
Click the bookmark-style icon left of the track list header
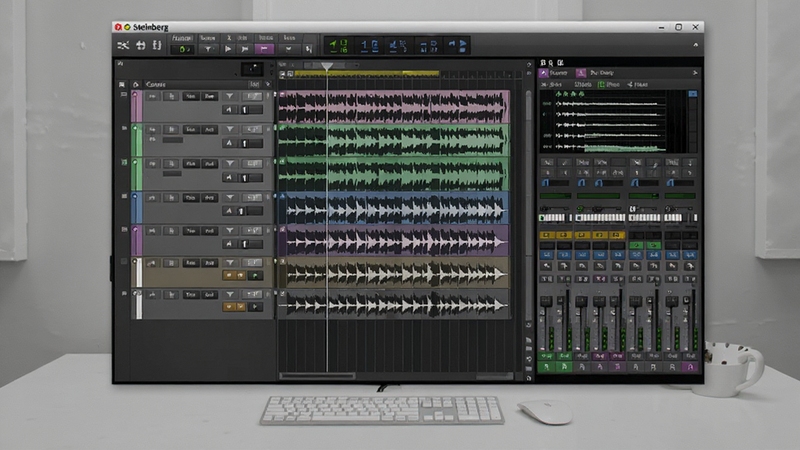(x=121, y=84)
